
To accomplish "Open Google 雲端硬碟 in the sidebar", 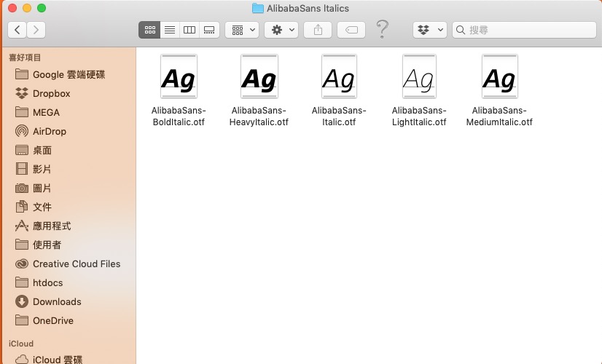I will click(x=69, y=74).
